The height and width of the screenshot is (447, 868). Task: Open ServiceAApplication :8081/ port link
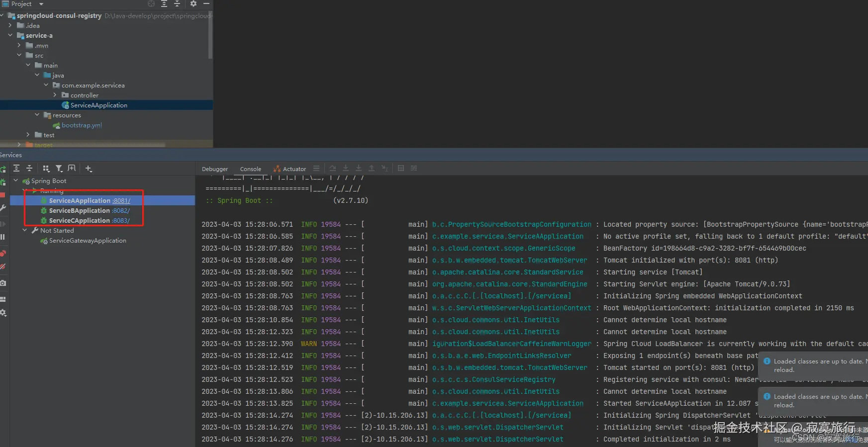coord(121,201)
